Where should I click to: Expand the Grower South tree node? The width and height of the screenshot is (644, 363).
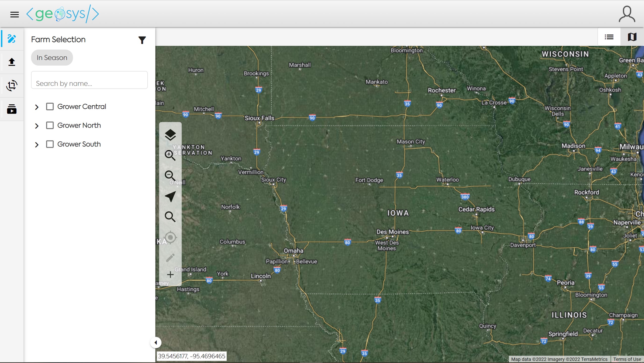pos(37,145)
